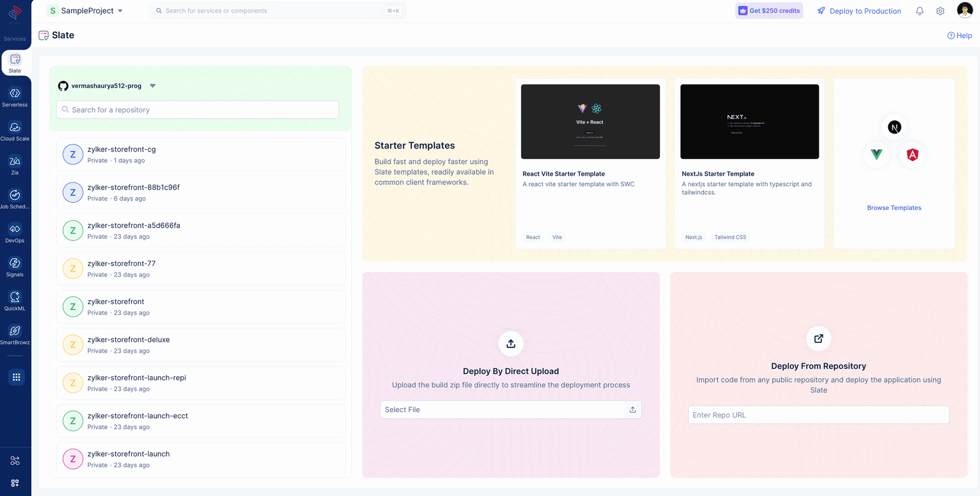Open the React Vite Starter Template thumbnail
Screen dimensions: 980x496
(x=590, y=121)
